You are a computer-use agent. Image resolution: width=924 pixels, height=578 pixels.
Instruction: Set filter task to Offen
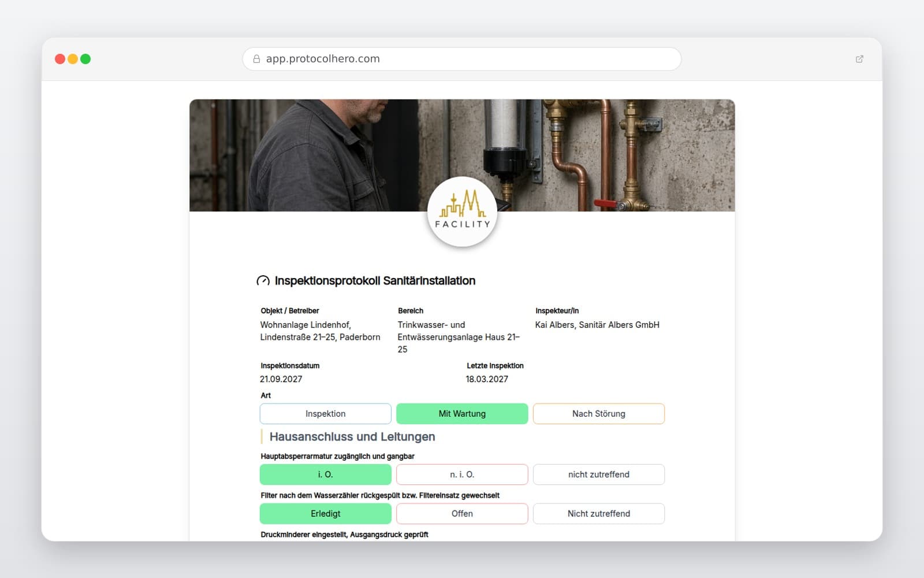click(x=462, y=514)
